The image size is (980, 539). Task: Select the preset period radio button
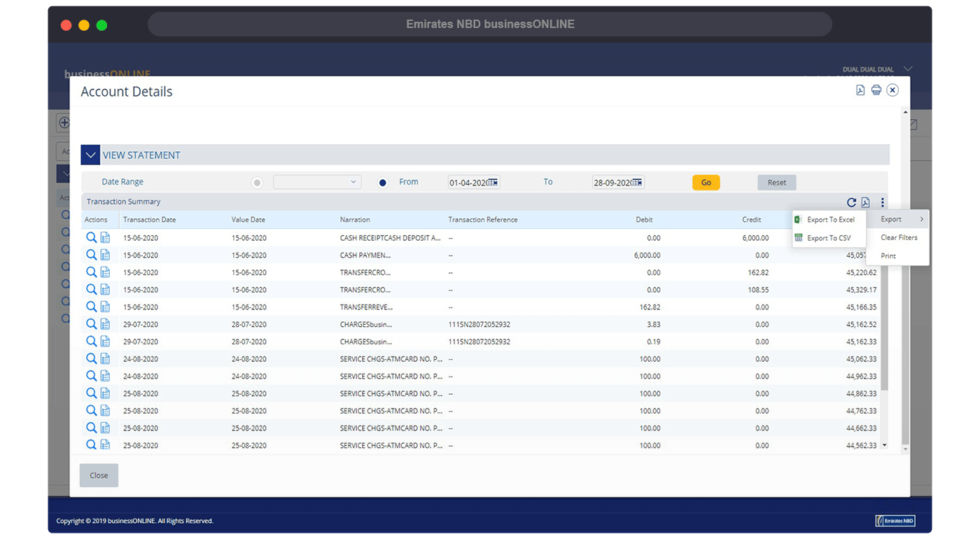257,183
